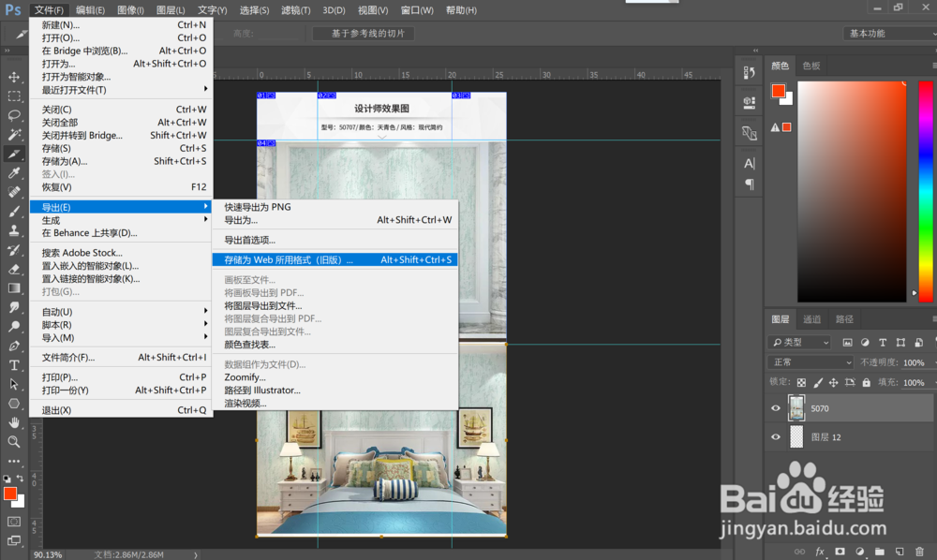
Task: Toggle lock position icon
Action: tap(834, 382)
